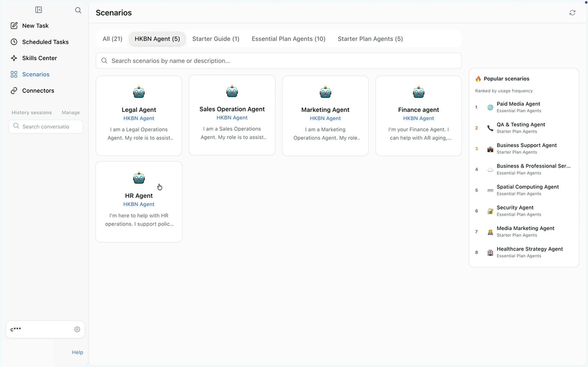The image size is (588, 367).
Task: Click the Skills Center sparkle icon
Action: [14, 58]
